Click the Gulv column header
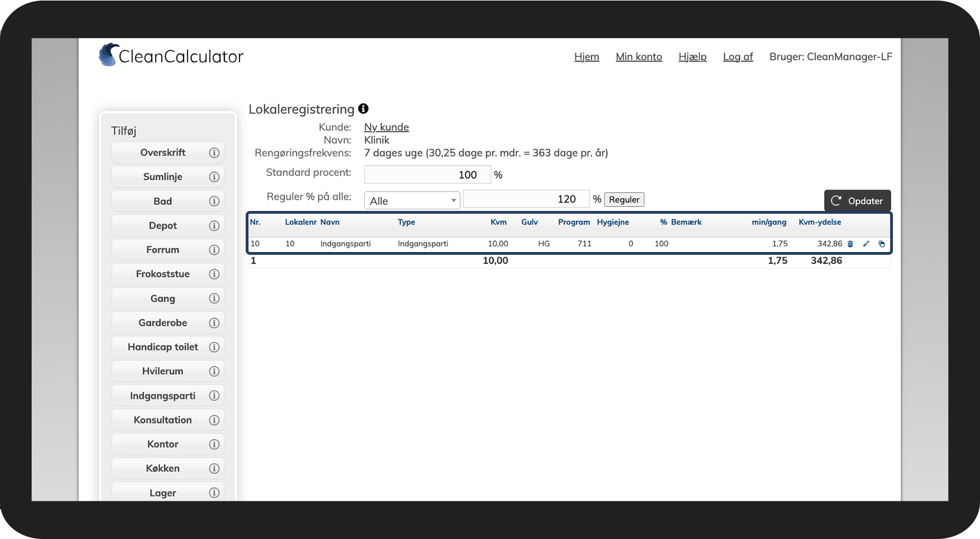This screenshot has height=539, width=980. point(530,222)
